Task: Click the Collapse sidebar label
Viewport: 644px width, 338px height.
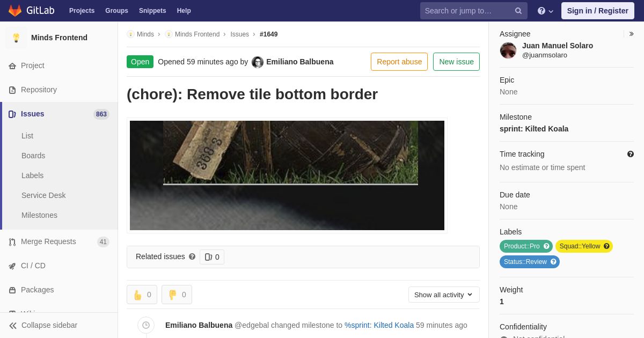Action: click(49, 325)
